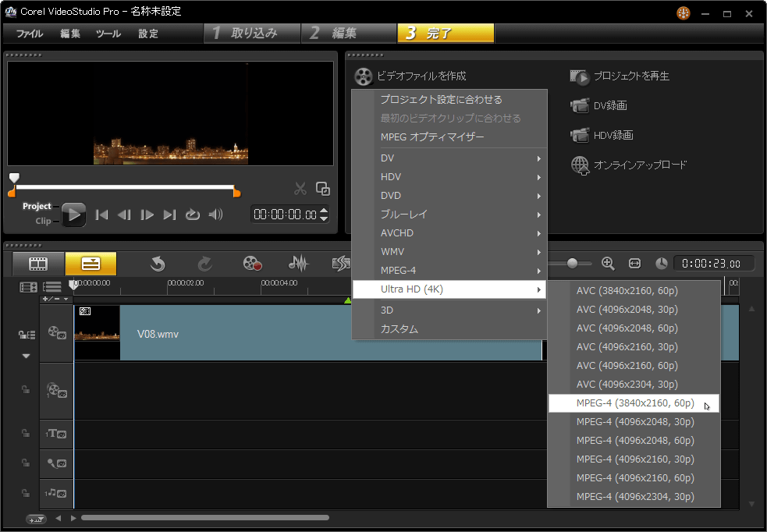Toggle lock on the overlay track
Image resolution: width=767 pixels, height=532 pixels.
26,390
